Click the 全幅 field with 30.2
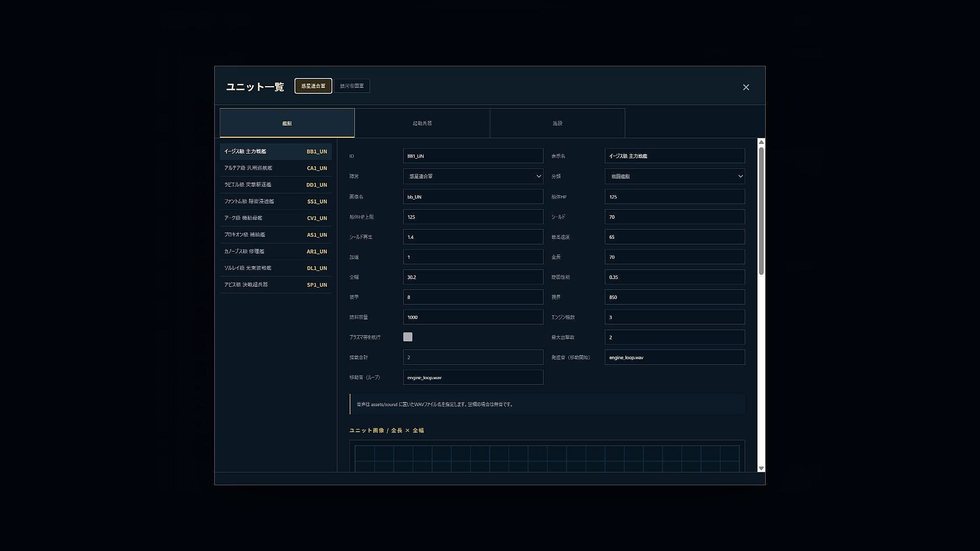This screenshot has width=980, height=551. tap(473, 277)
